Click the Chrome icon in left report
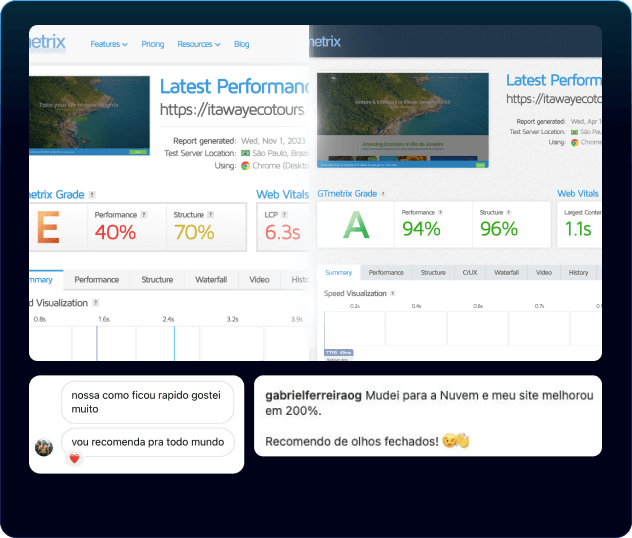This screenshot has width=632, height=538. [x=245, y=166]
